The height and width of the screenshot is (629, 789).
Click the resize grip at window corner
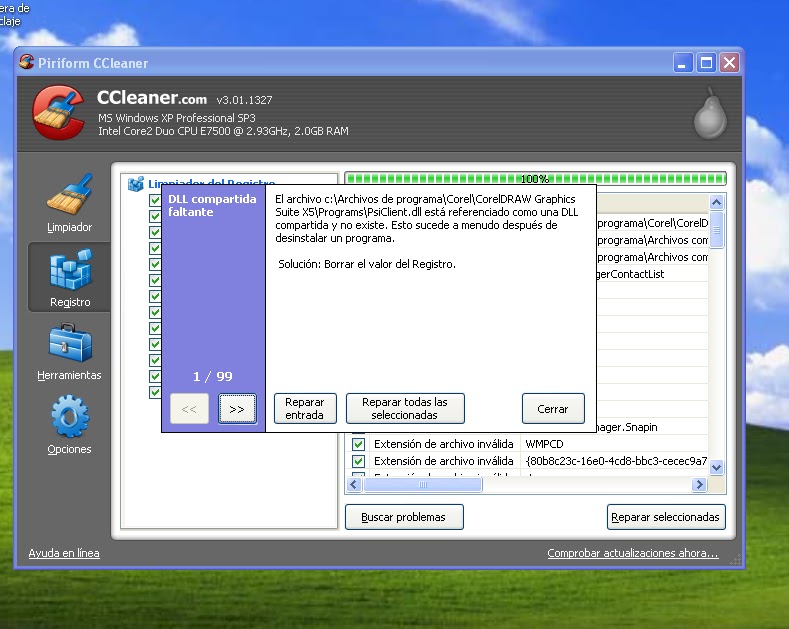pyautogui.click(x=737, y=560)
